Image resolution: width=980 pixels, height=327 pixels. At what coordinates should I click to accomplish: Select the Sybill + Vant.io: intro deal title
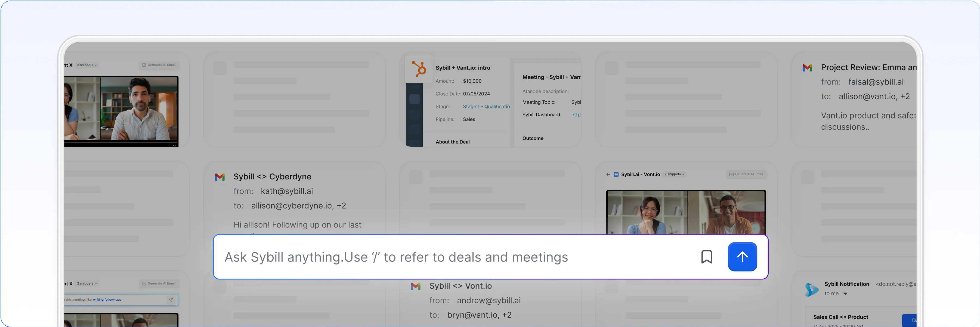(x=463, y=68)
